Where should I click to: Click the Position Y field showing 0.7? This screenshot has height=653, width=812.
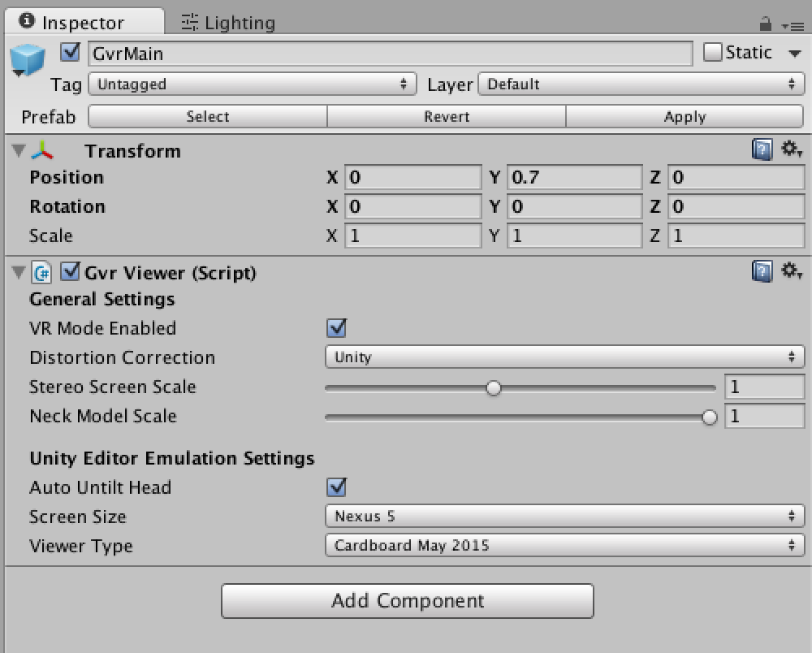574,177
